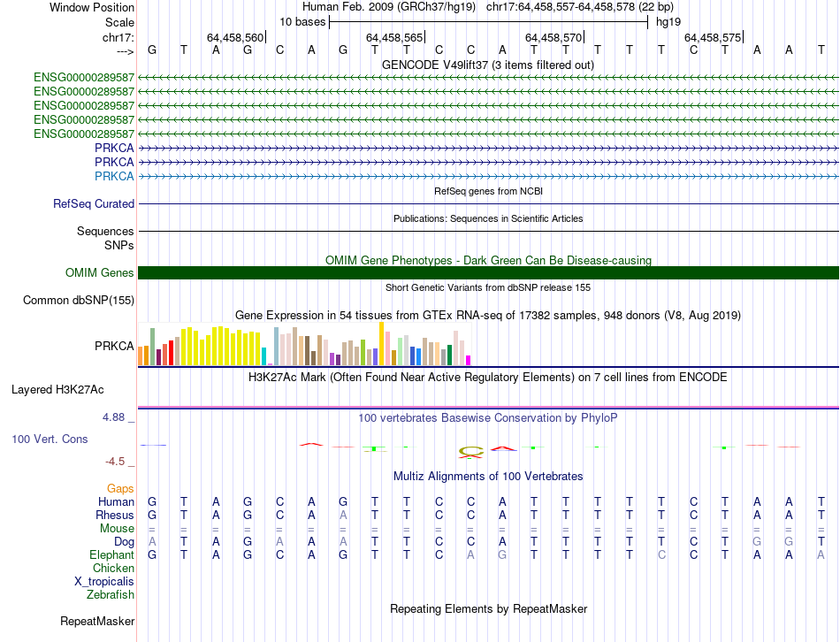Click the Scale label
The image size is (840, 642).
pyautogui.click(x=120, y=22)
